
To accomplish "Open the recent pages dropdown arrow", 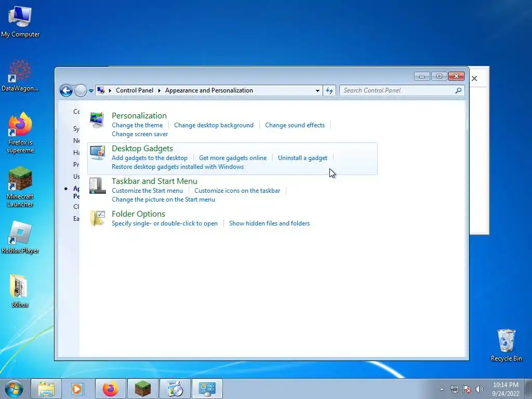I will point(91,90).
